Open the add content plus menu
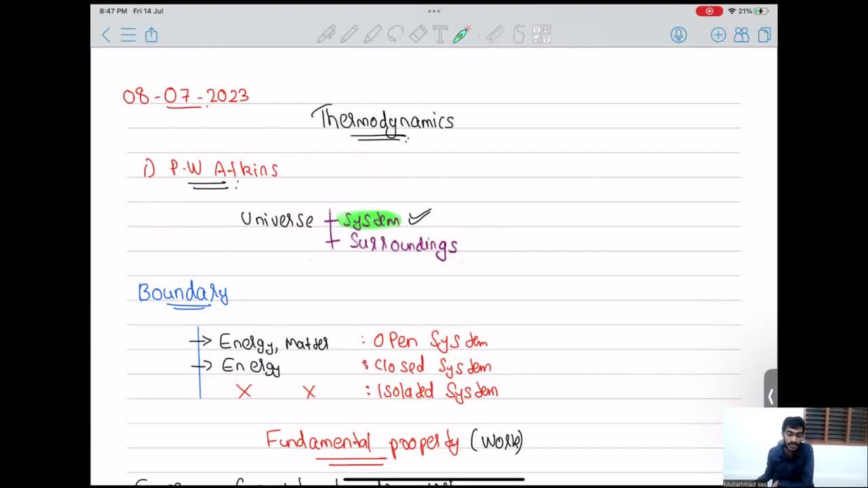Screen dimensions: 868x488 pos(718,35)
